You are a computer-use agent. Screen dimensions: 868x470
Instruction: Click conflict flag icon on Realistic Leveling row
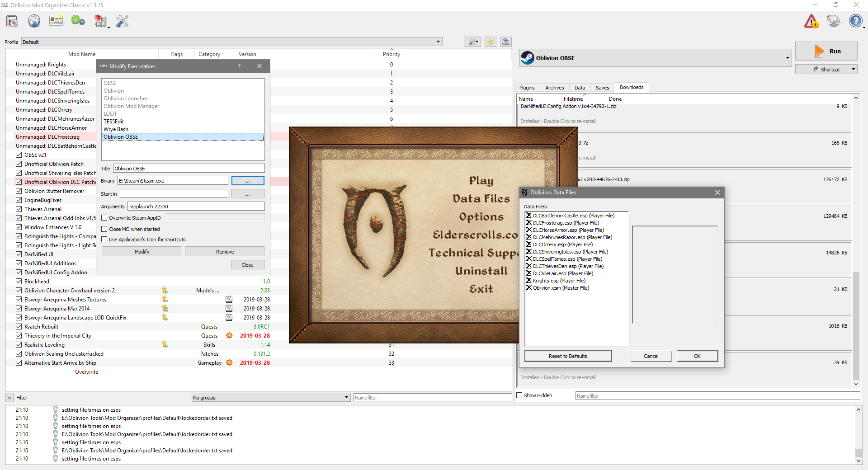tap(165, 344)
